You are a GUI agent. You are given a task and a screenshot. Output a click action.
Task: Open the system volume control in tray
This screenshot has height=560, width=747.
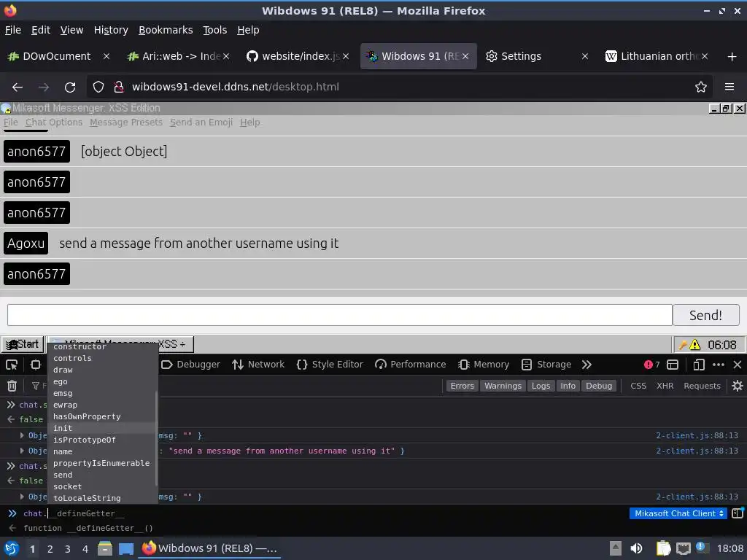pos(636,548)
